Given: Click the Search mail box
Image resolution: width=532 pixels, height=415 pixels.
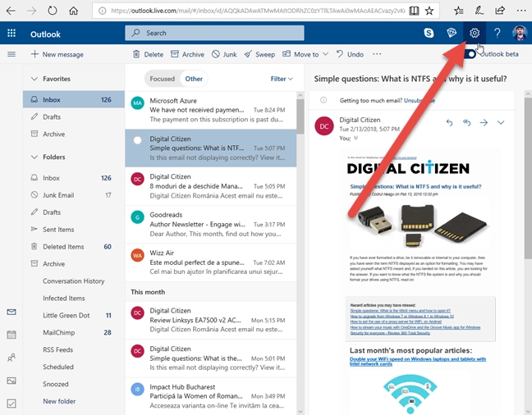Looking at the screenshot, I should [x=214, y=33].
